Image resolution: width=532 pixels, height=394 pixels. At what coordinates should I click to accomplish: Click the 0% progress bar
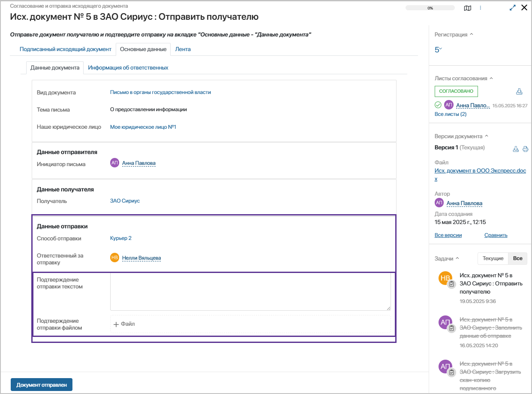point(430,8)
